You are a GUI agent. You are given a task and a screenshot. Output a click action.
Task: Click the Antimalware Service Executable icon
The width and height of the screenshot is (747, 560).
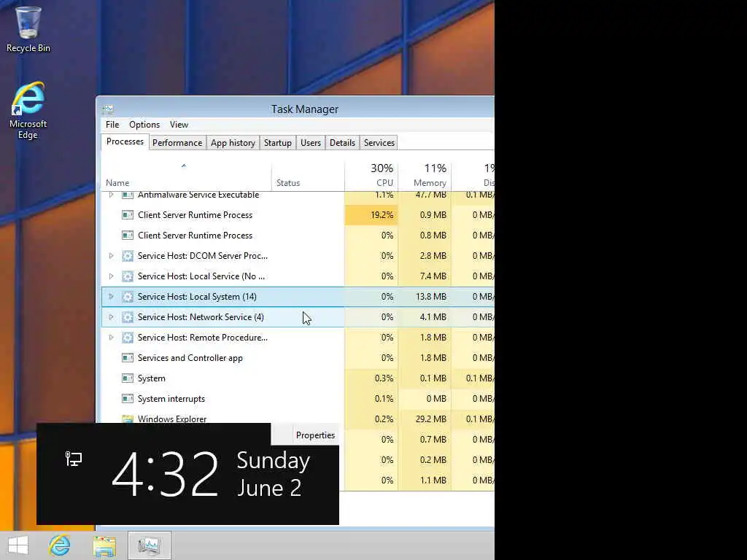point(127,195)
